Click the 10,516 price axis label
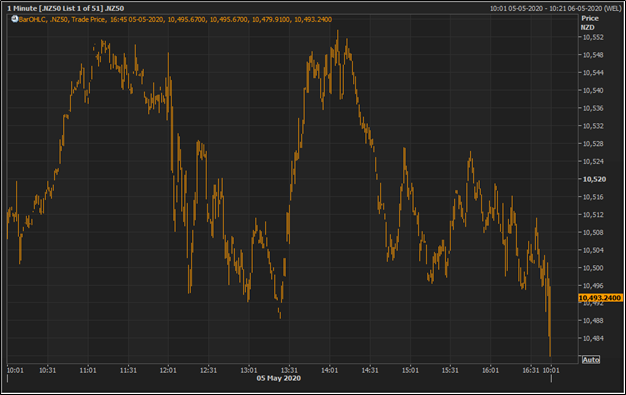626x395 pixels. [593, 197]
